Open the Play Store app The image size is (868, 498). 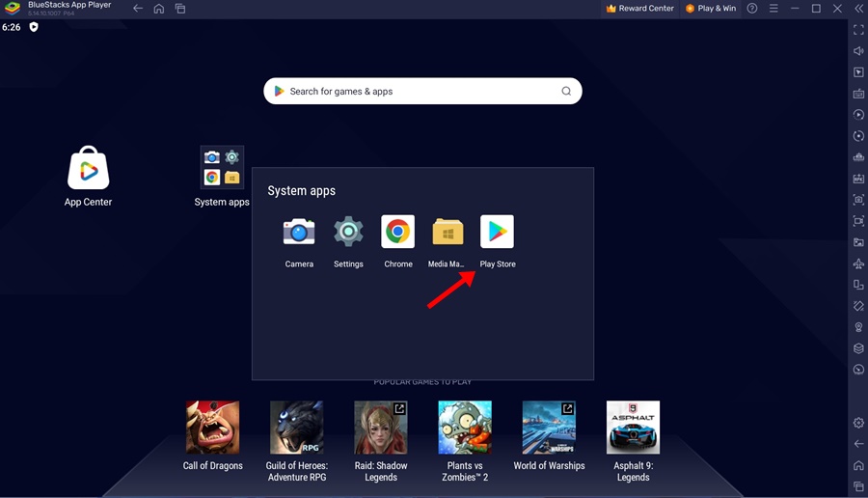[x=497, y=232]
